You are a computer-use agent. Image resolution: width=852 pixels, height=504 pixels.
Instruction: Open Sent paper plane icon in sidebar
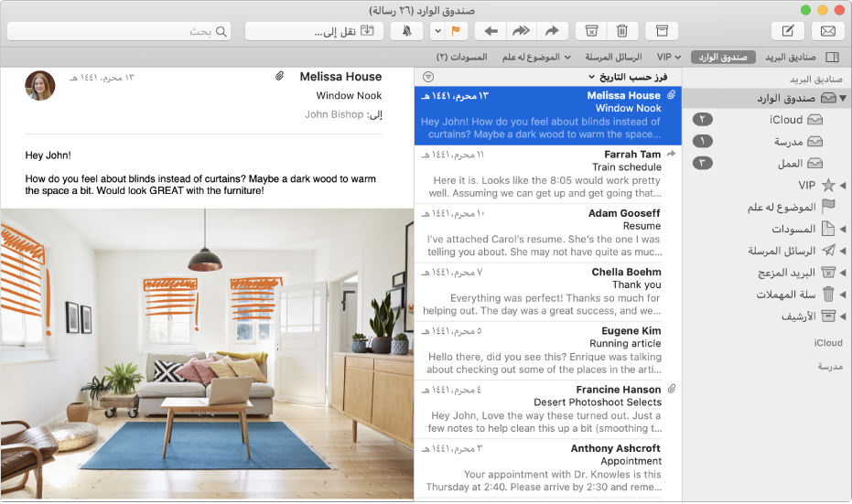tap(828, 251)
